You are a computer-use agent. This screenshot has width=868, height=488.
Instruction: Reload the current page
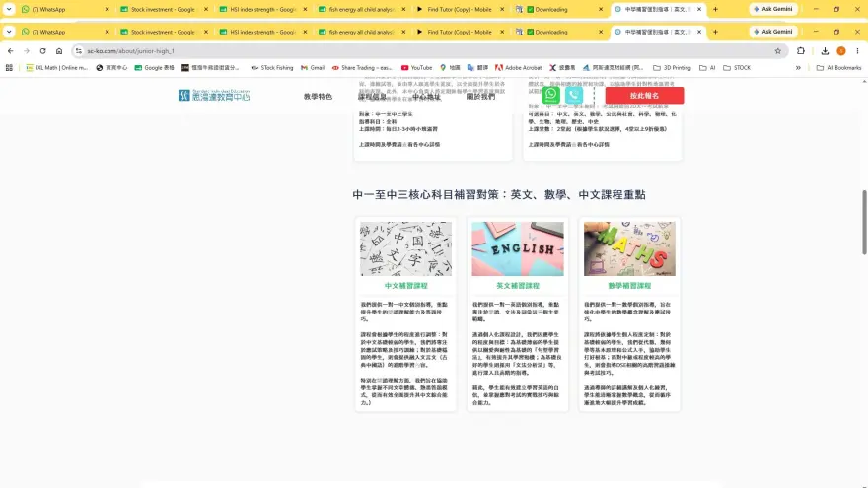click(x=42, y=51)
